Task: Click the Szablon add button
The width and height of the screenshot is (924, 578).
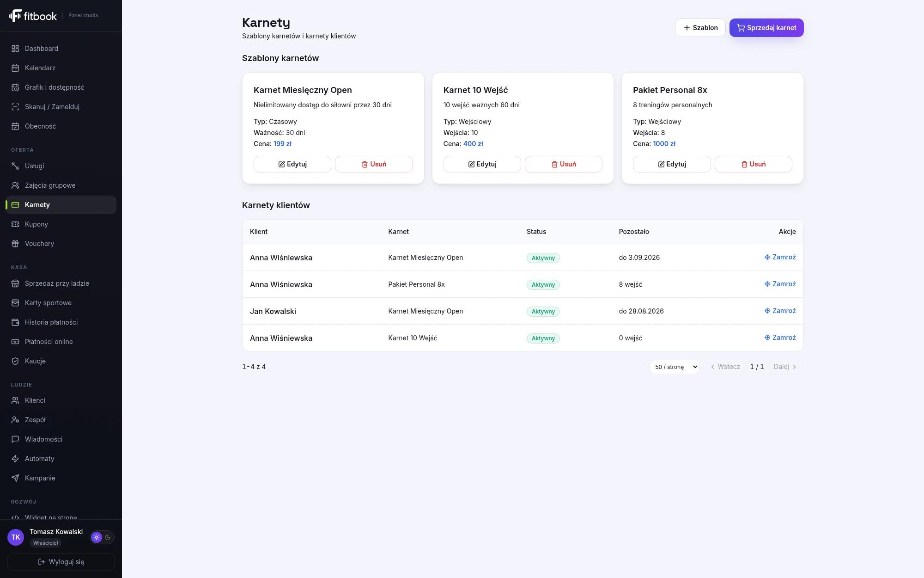Action: click(x=700, y=28)
